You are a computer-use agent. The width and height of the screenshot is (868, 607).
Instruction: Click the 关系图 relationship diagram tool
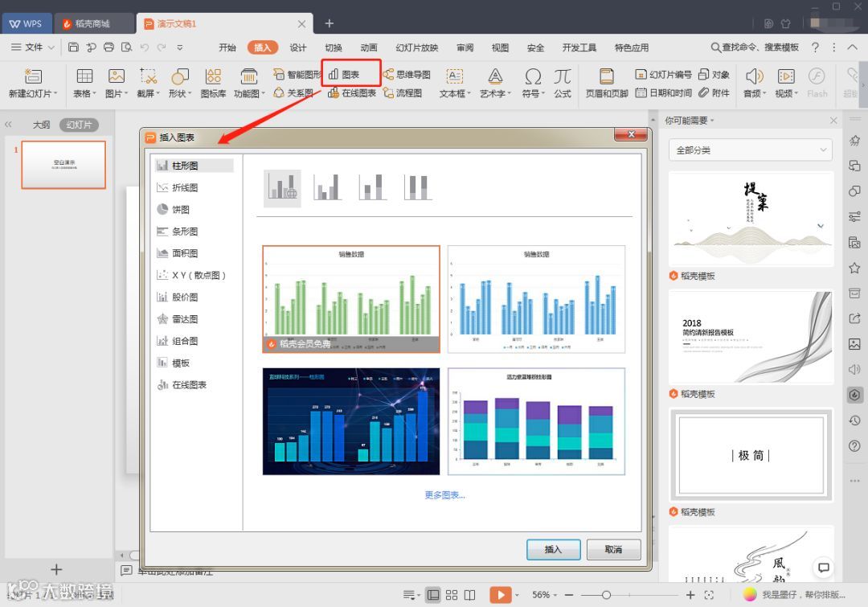point(294,92)
